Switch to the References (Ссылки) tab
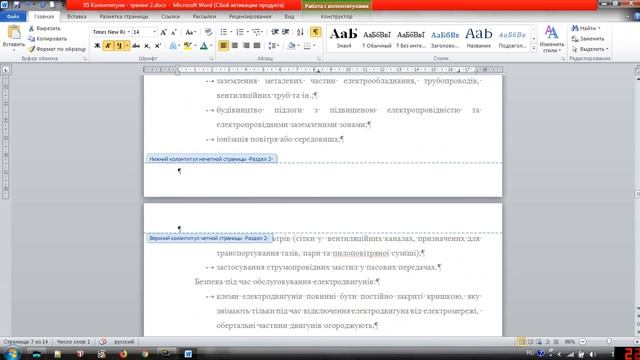 [170, 16]
